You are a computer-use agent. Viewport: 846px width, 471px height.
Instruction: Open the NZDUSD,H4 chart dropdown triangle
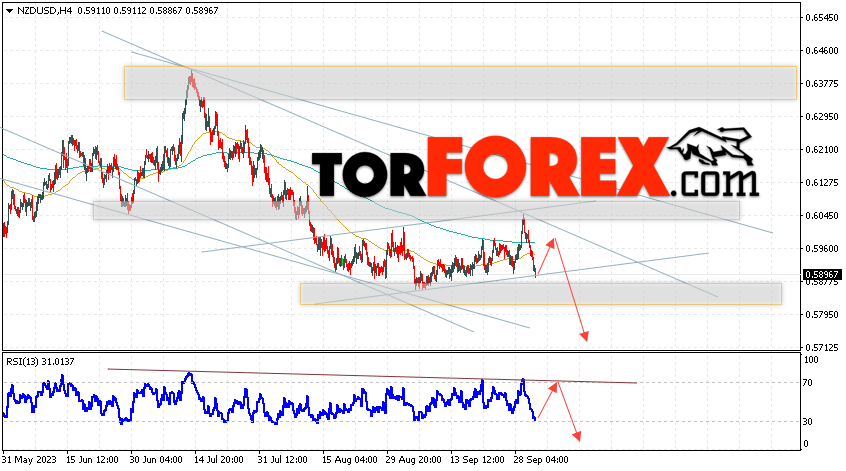pyautogui.click(x=9, y=11)
